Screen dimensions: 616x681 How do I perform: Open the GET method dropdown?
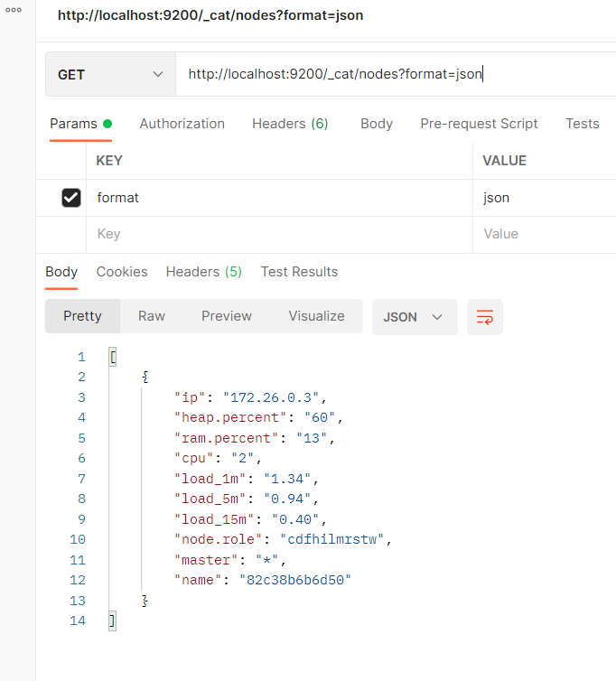tap(110, 74)
